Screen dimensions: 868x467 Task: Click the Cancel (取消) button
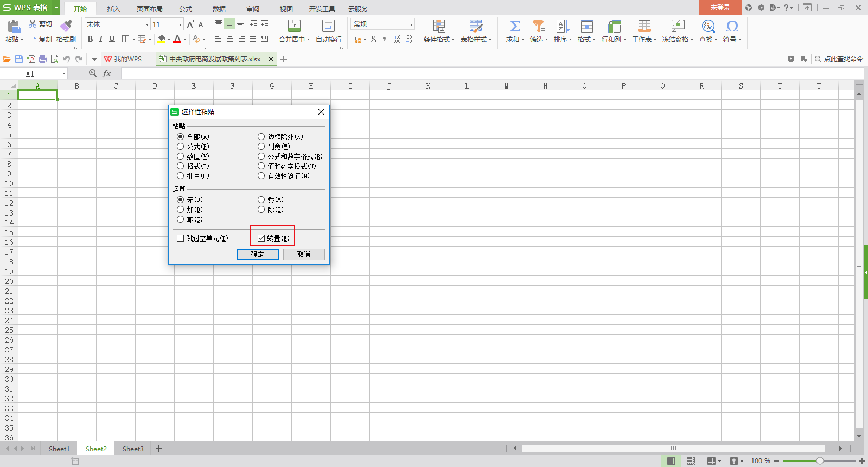(x=304, y=254)
